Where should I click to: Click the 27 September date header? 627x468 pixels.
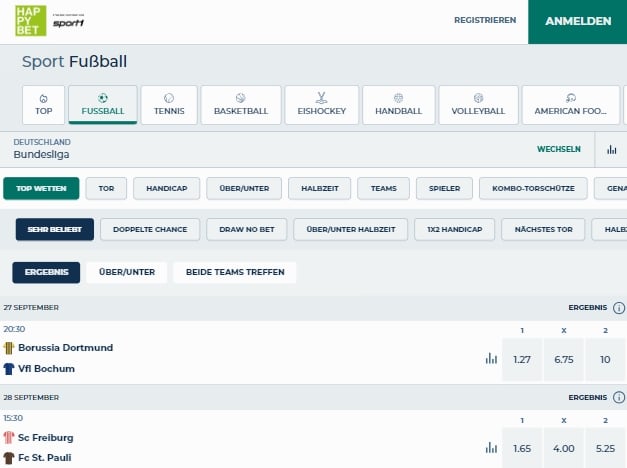[31, 308]
